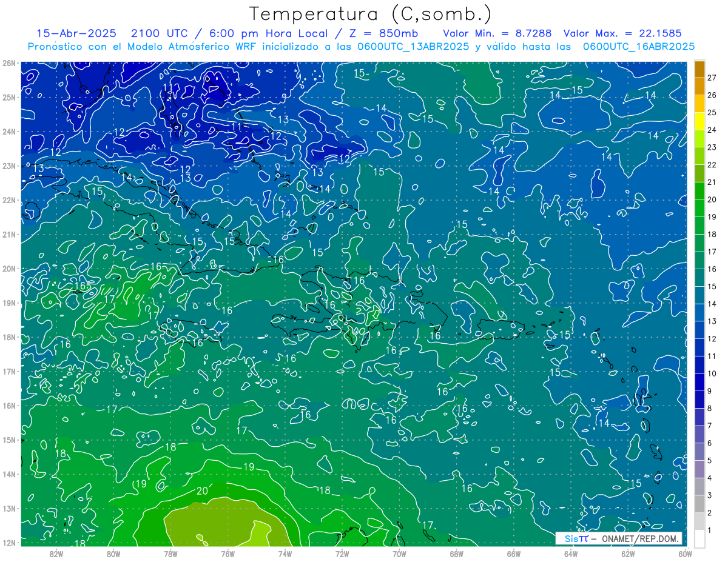
Task: Click the '20' contour label on the map
Action: tap(202, 490)
